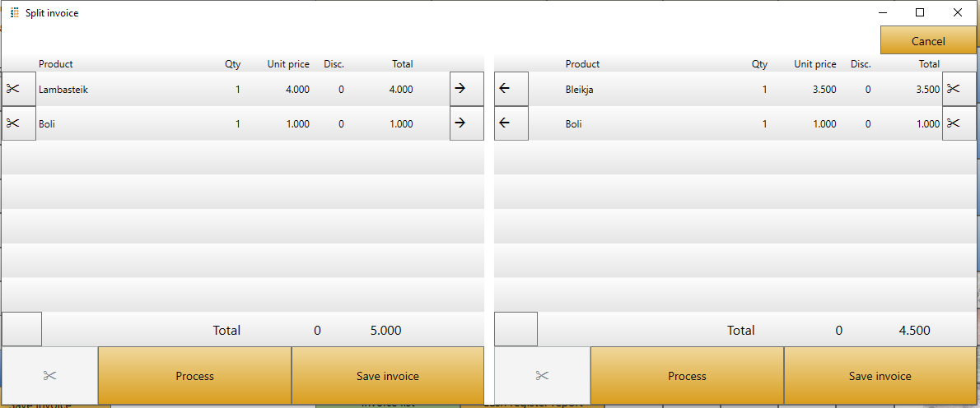Process the left invoice

pos(194,376)
